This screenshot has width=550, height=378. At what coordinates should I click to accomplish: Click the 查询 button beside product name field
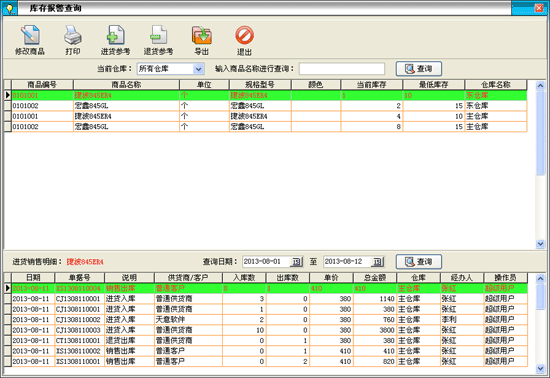click(418, 69)
